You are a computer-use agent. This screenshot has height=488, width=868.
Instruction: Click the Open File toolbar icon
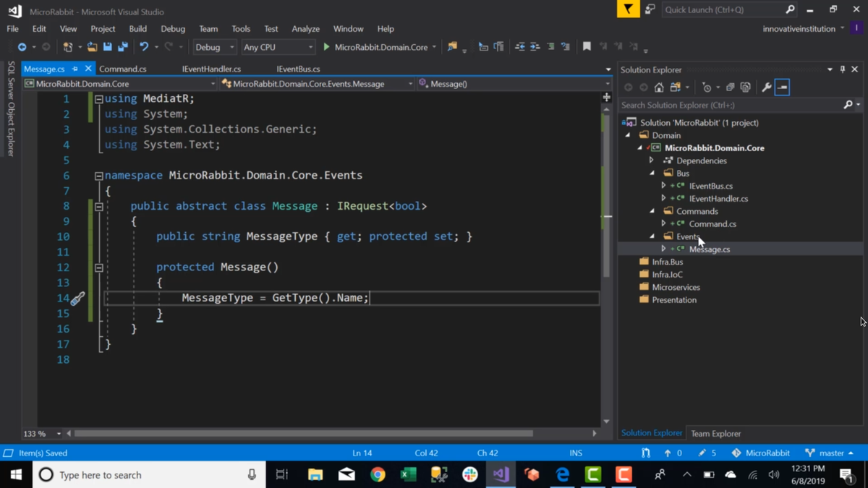[92, 47]
